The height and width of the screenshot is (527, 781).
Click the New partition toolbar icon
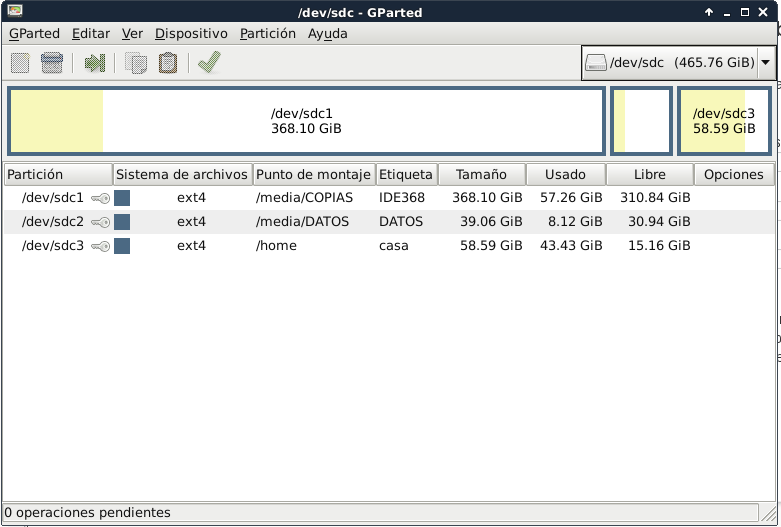point(20,63)
